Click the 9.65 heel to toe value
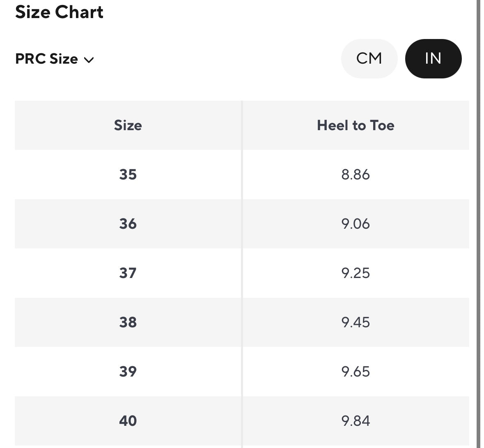The width and height of the screenshot is (484, 448). pyautogui.click(x=356, y=372)
